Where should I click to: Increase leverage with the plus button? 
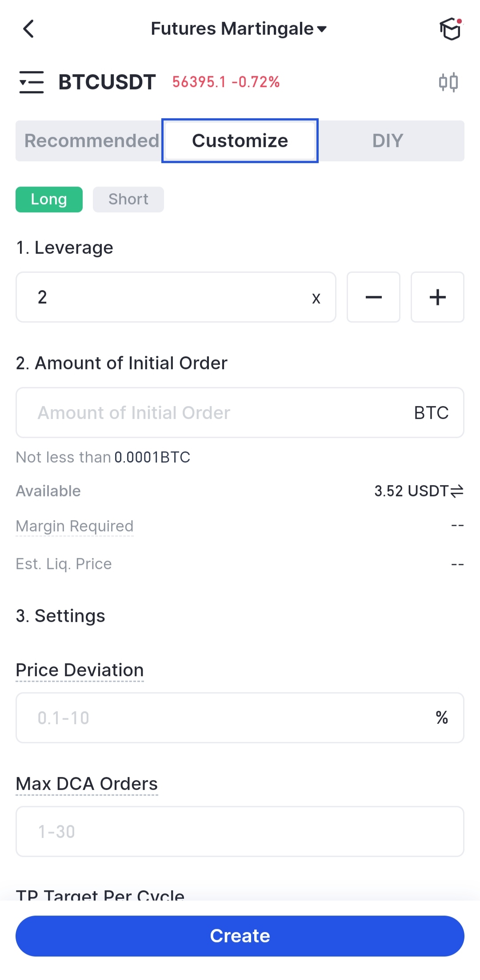[x=437, y=297]
